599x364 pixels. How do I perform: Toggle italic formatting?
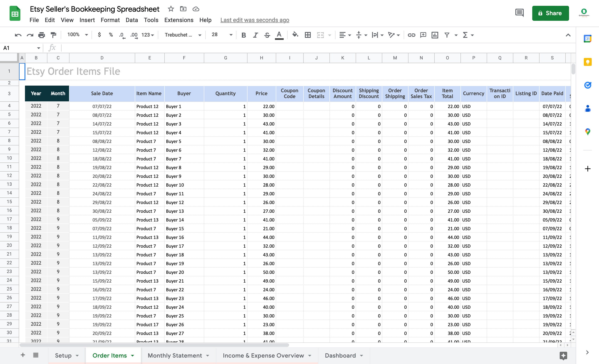255,35
